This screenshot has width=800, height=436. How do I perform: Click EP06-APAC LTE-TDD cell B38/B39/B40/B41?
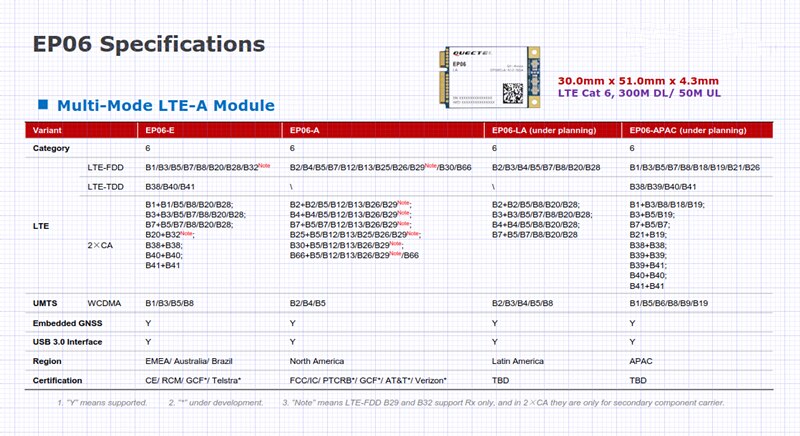click(663, 187)
